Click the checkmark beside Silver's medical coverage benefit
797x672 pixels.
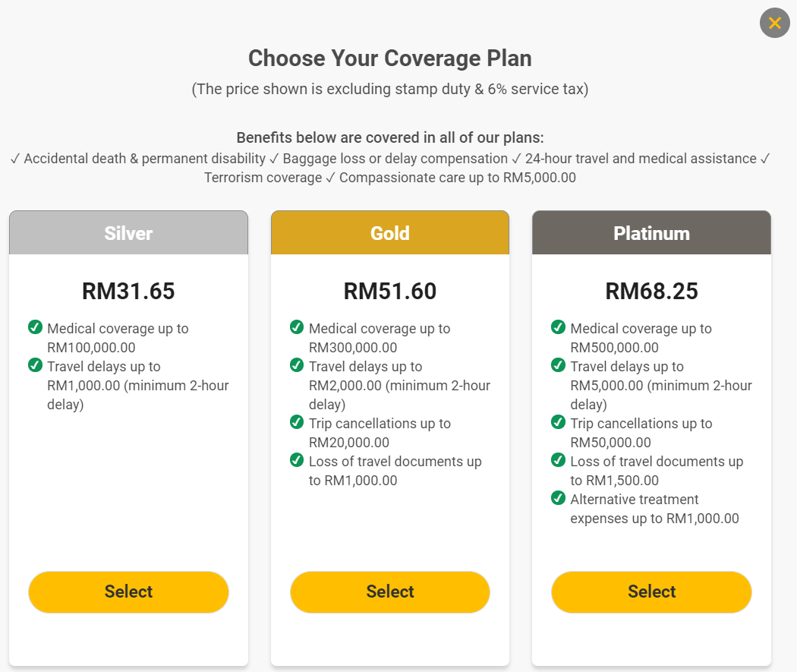36,328
